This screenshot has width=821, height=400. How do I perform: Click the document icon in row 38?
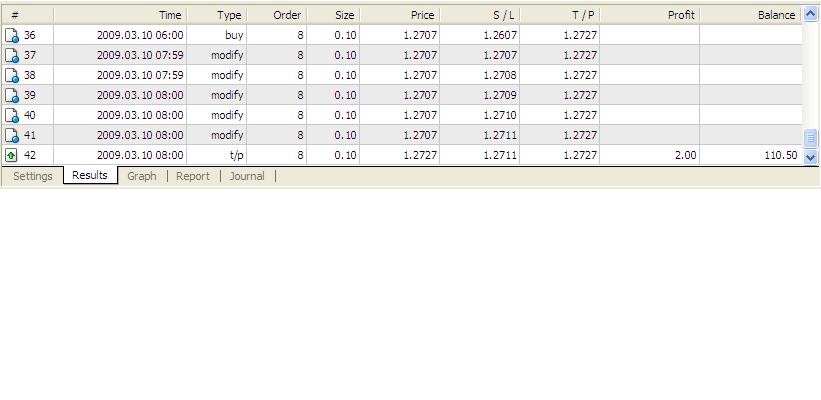click(x=12, y=75)
